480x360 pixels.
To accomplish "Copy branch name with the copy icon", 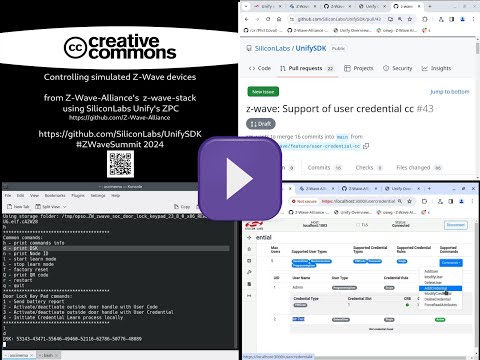I will click(366, 146).
